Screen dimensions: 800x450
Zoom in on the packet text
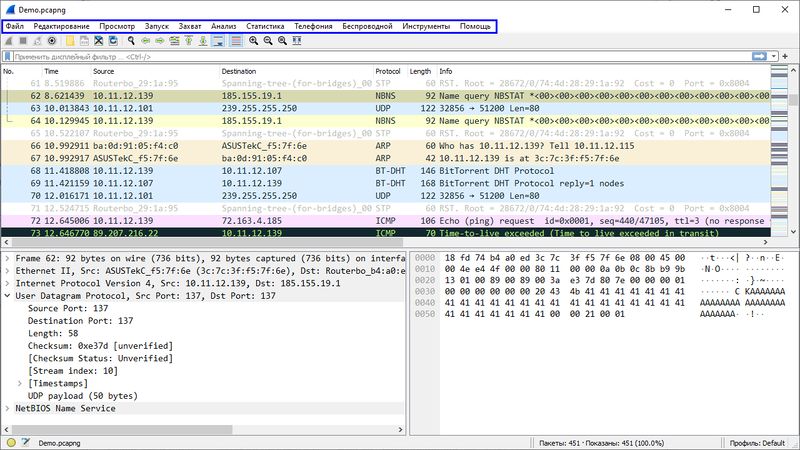tap(254, 41)
